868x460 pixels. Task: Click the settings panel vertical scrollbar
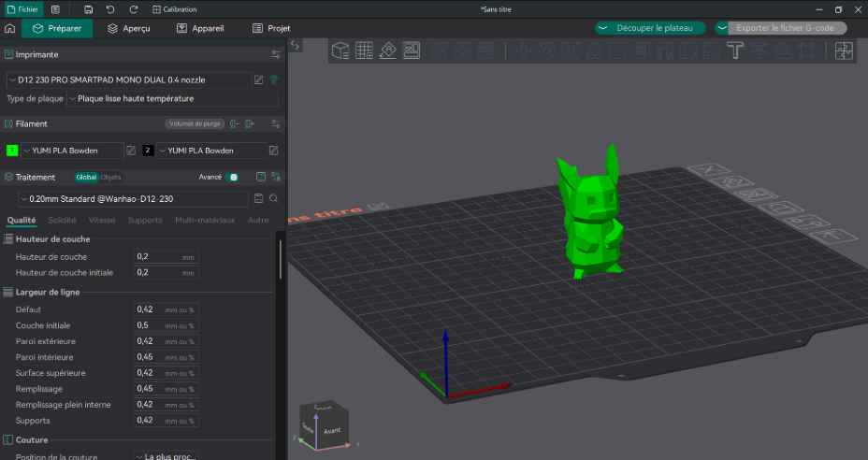(280, 259)
